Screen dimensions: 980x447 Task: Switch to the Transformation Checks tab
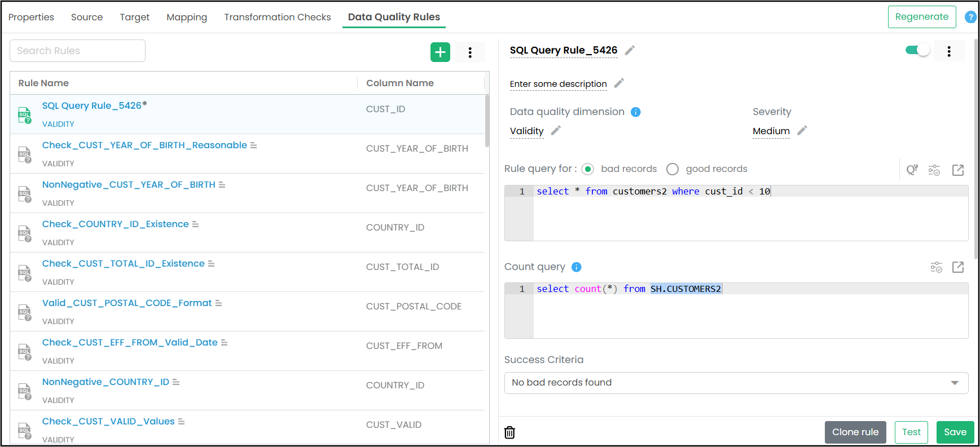(277, 17)
